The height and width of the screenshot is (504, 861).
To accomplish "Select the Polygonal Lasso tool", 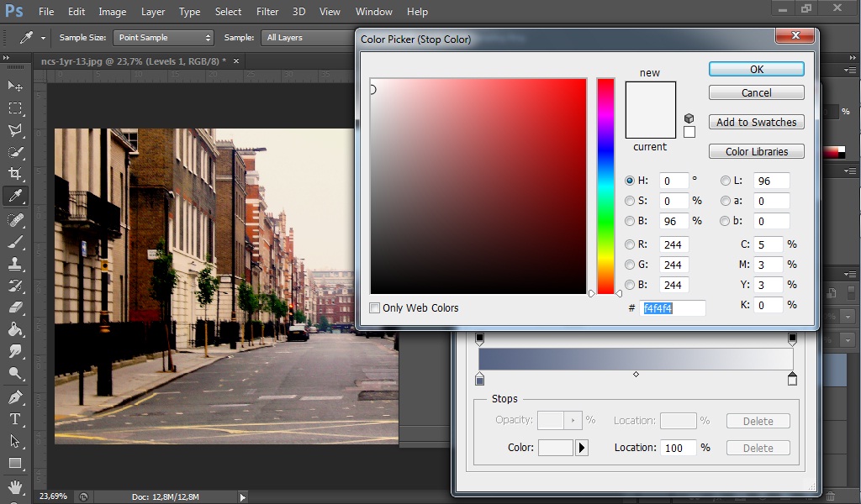I will tap(15, 130).
